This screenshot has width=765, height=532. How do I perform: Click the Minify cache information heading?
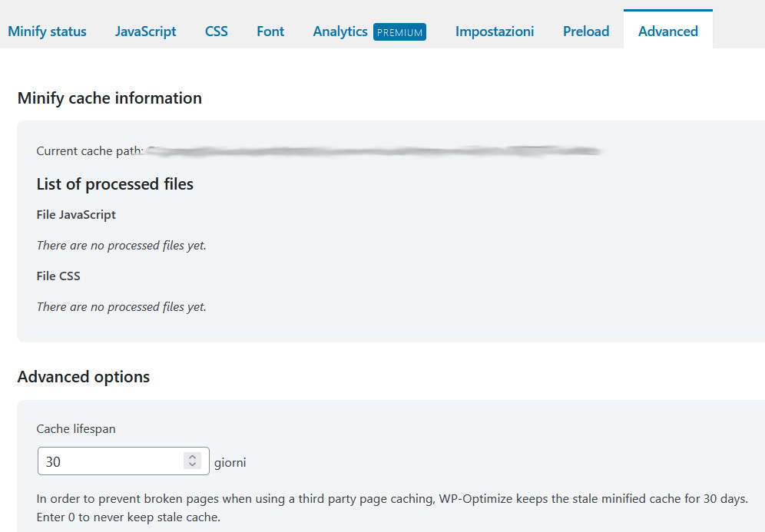coord(110,98)
